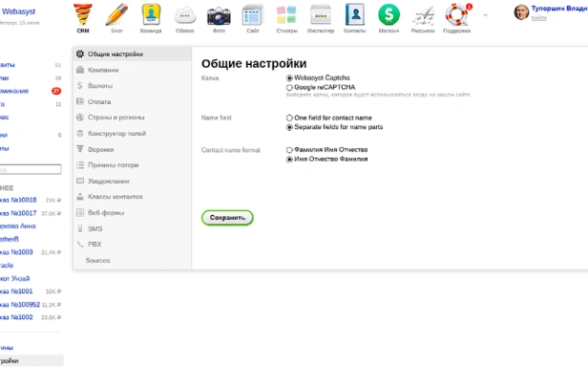The width and height of the screenshot is (588, 387).
Task: Open the Магазин dollar icon app
Action: pyautogui.click(x=388, y=16)
